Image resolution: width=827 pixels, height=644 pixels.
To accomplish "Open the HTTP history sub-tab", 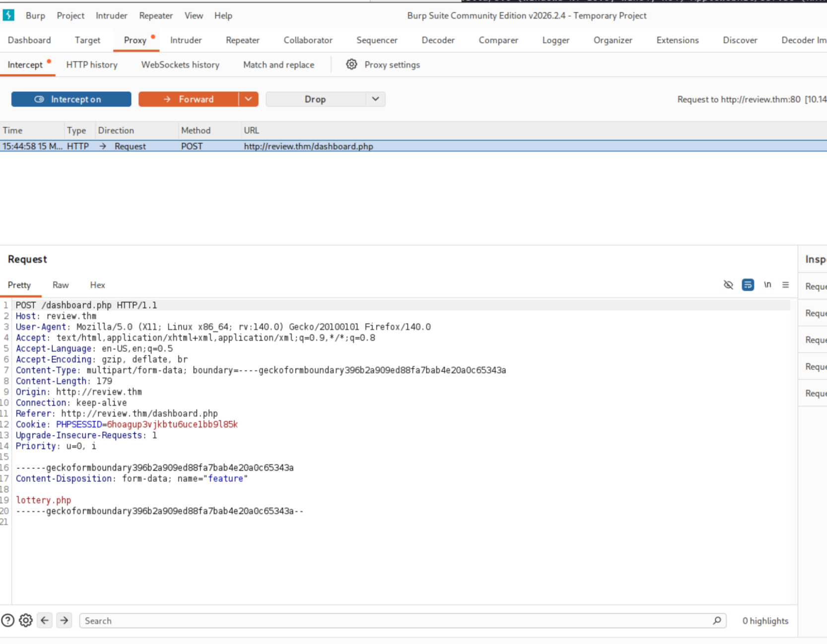I will click(x=92, y=65).
